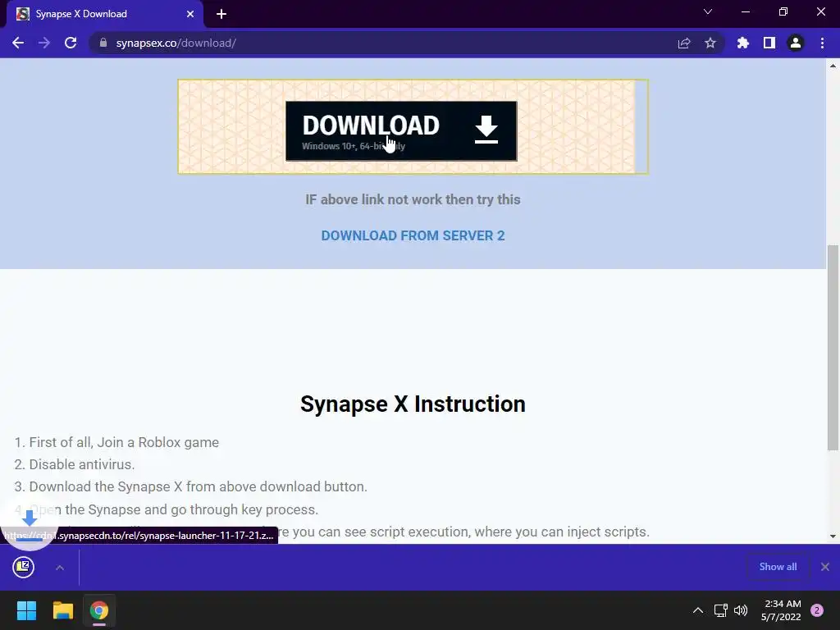Screen dimensions: 840x630
Task: Go forward with the browser arrow
Action: tap(44, 43)
